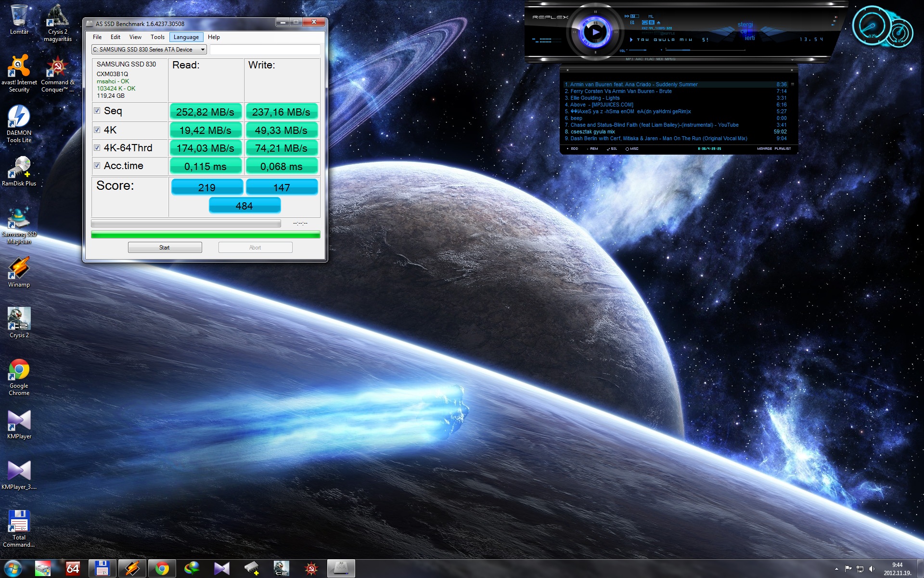Launch RamDisk Plus from desktop
The image size is (924, 578).
coord(19,168)
